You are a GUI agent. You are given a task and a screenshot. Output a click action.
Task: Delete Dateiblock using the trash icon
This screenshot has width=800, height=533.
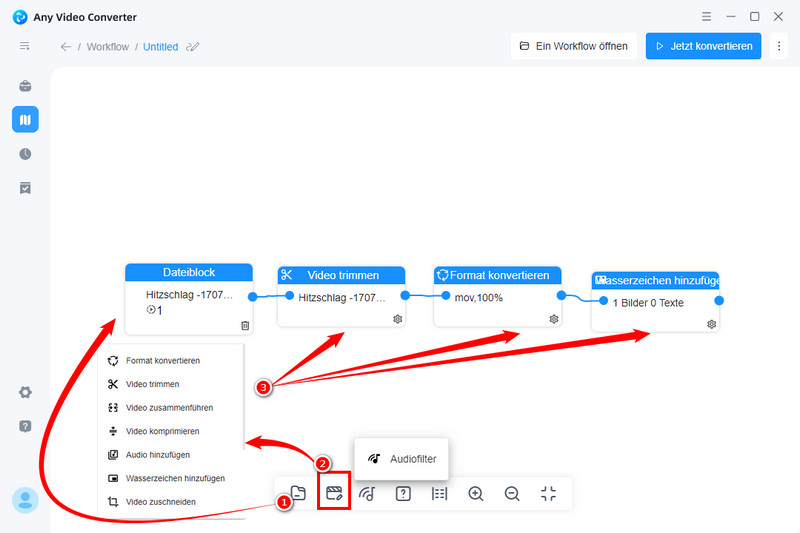[x=245, y=325]
